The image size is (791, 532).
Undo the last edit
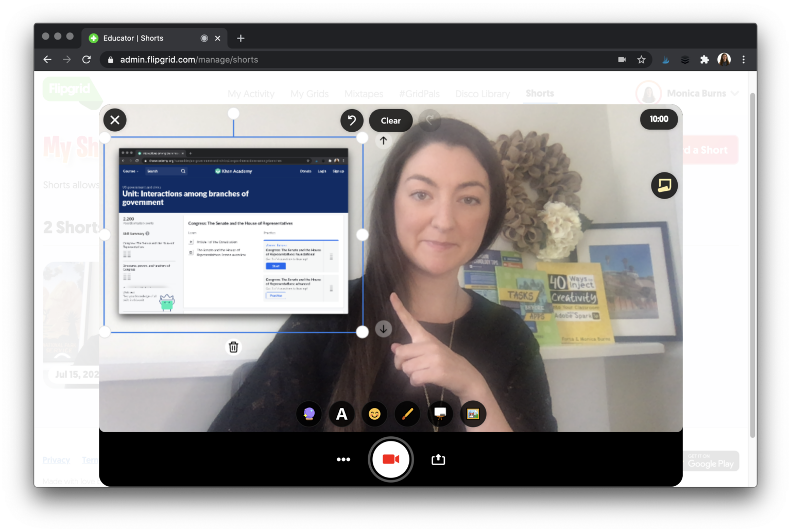pyautogui.click(x=352, y=120)
